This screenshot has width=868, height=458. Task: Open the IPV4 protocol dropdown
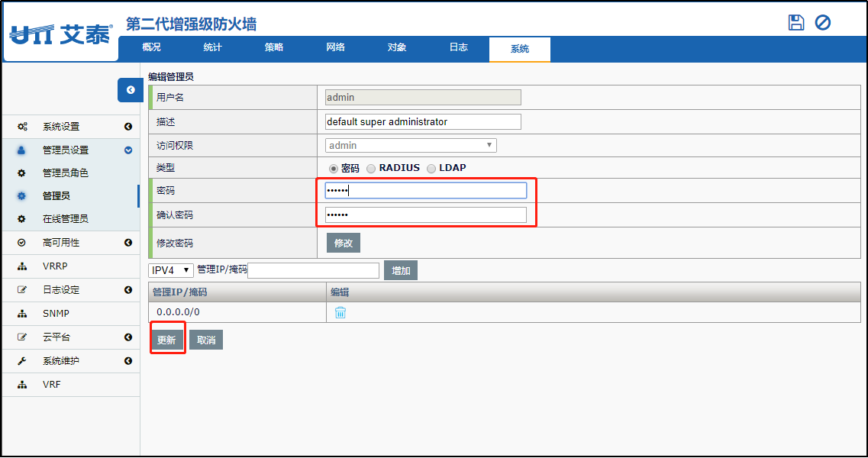pyautogui.click(x=170, y=270)
